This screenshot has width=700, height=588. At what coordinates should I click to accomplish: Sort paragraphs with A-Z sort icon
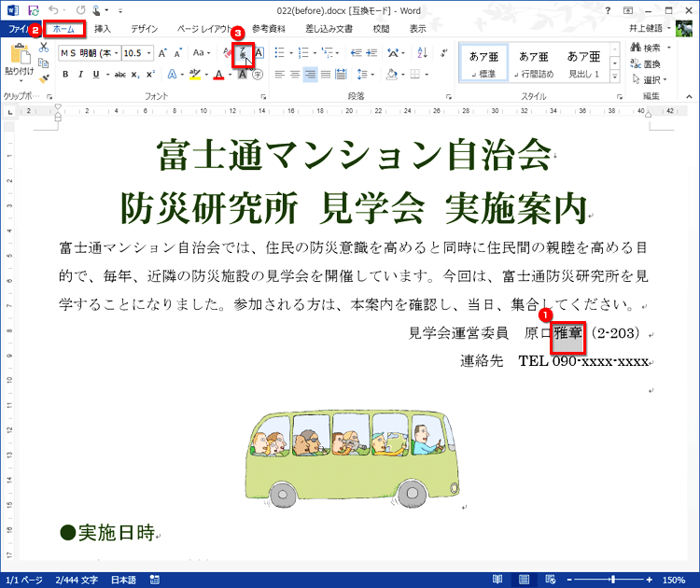coord(422,53)
